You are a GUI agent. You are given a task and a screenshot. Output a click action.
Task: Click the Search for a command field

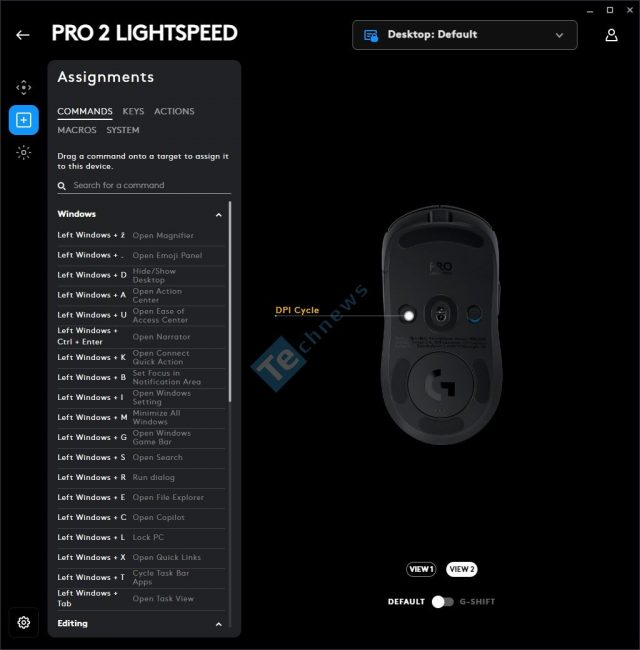pos(144,185)
